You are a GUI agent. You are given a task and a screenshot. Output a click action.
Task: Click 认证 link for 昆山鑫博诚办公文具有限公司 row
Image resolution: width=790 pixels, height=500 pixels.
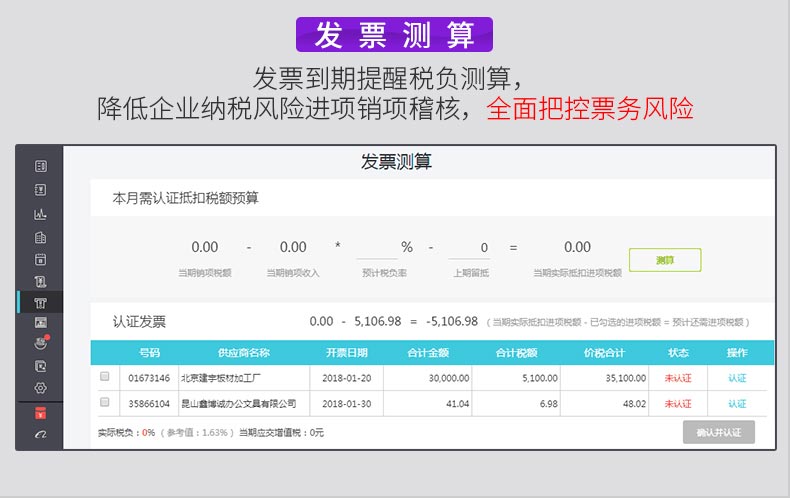tap(737, 404)
